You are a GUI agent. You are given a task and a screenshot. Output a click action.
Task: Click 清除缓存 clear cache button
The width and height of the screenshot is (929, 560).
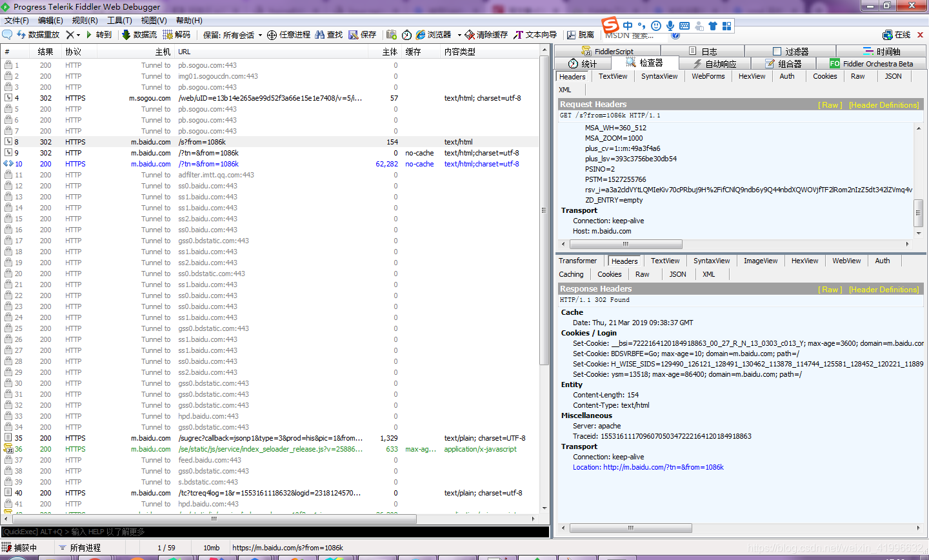[486, 35]
